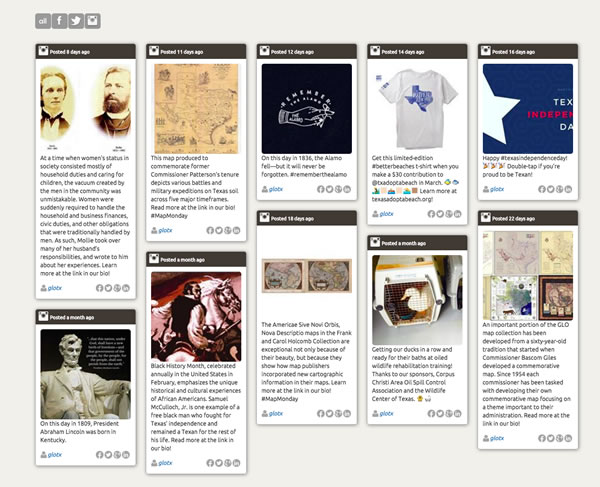Share the Alamo post on Facebook
The height and width of the screenshot is (487, 600).
tap(321, 189)
